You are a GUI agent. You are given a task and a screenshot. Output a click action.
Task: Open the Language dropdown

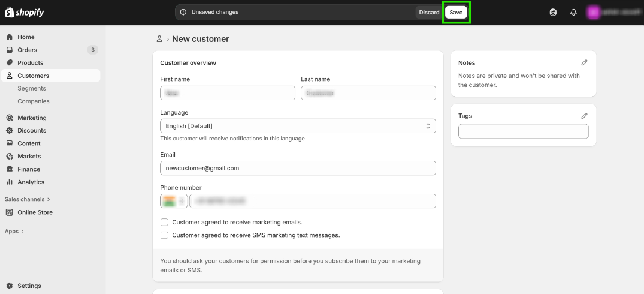(298, 126)
